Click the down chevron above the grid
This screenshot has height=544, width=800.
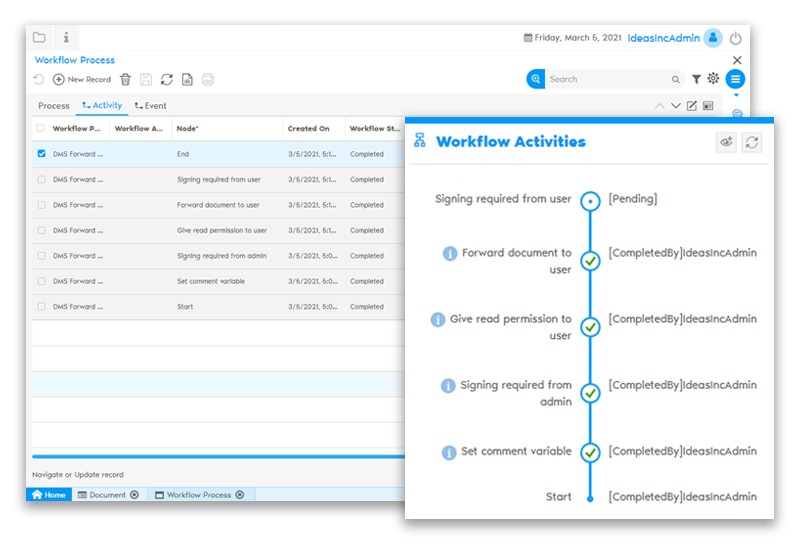coord(675,106)
